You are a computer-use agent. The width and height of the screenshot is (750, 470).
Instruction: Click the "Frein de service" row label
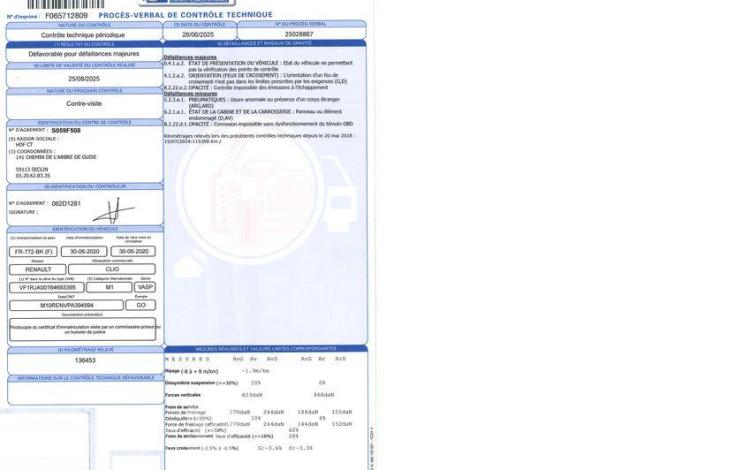[x=181, y=407]
